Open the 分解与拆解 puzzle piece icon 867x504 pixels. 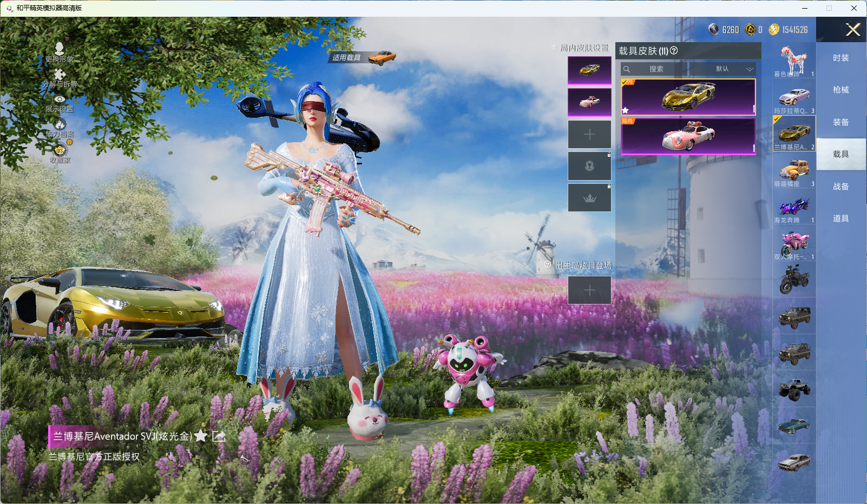point(60,74)
